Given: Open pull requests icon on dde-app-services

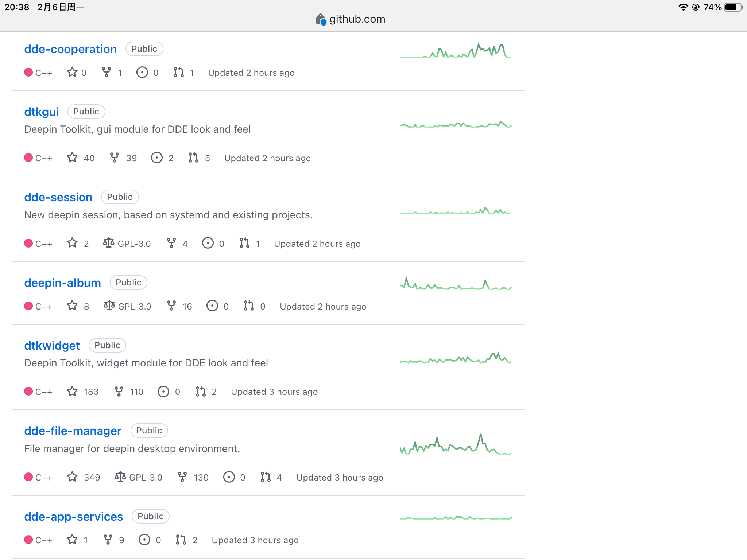Looking at the screenshot, I should pos(181,540).
